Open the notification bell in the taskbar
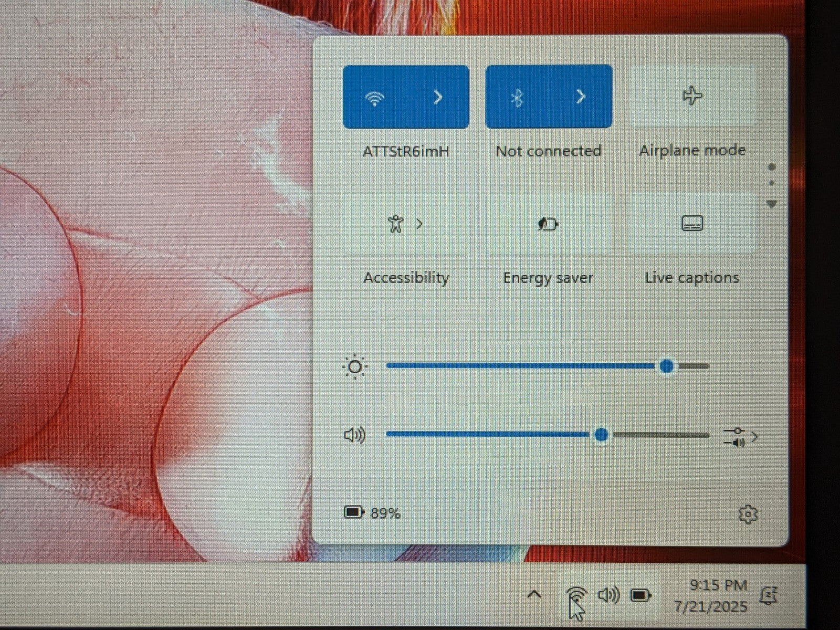 click(770, 595)
